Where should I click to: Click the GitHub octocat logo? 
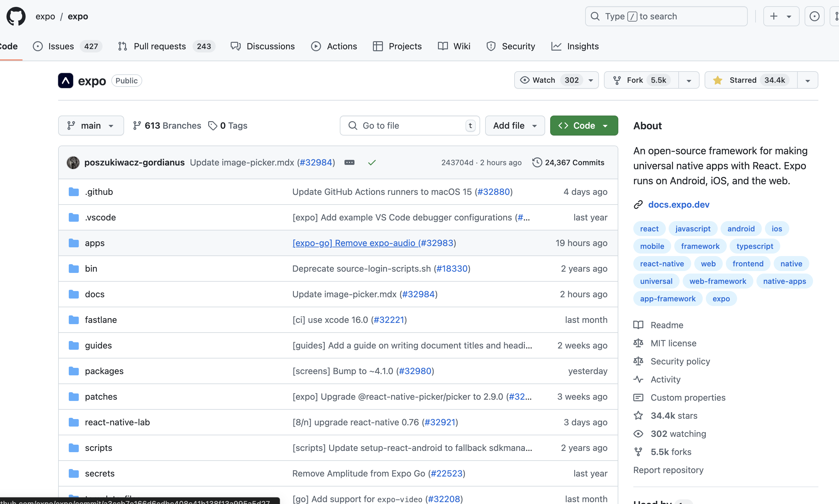[16, 16]
